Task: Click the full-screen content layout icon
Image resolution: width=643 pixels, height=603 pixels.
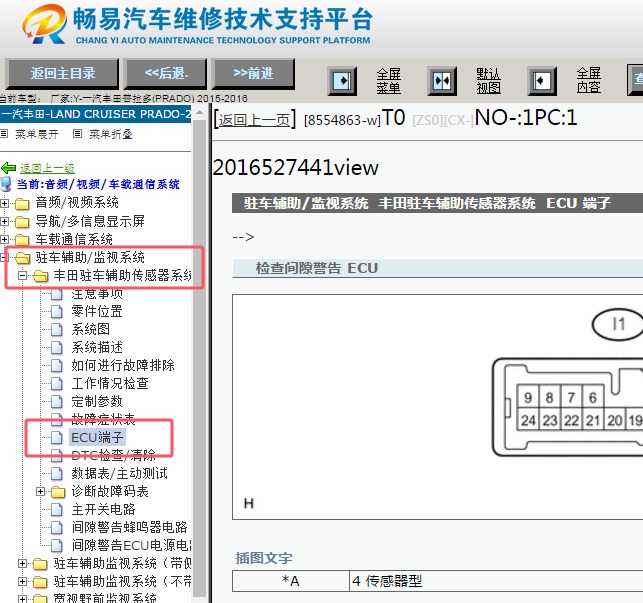Action: pyautogui.click(x=542, y=81)
